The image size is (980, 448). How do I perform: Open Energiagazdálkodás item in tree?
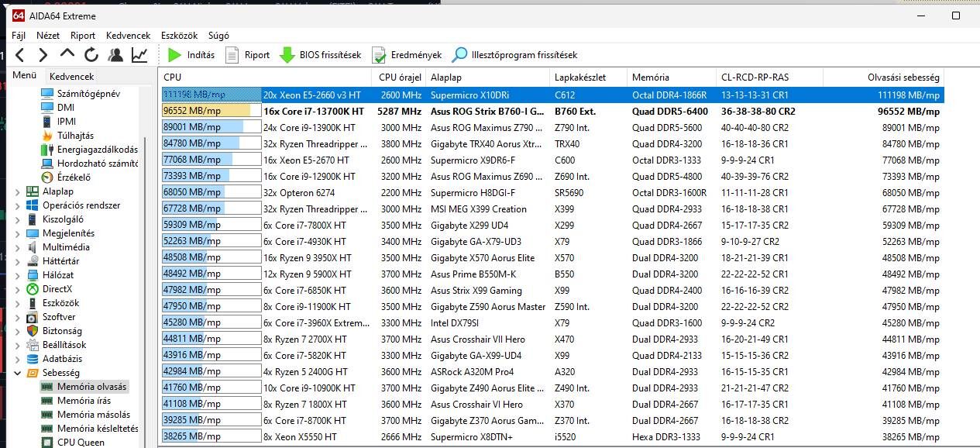point(90,150)
